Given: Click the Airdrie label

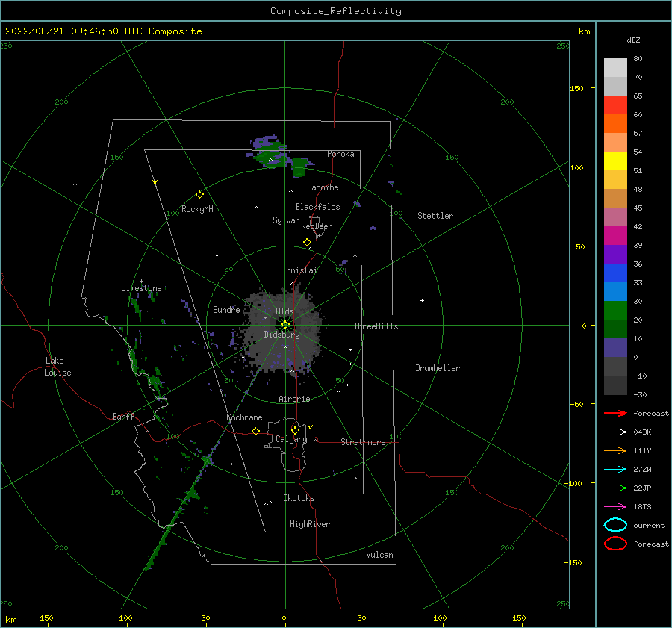Looking at the screenshot, I should click(294, 399).
